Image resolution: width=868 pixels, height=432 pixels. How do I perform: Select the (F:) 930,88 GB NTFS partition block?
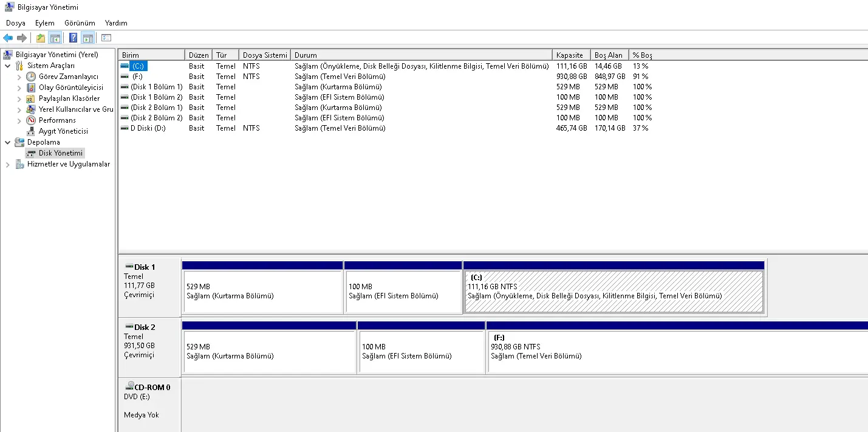tap(677, 352)
